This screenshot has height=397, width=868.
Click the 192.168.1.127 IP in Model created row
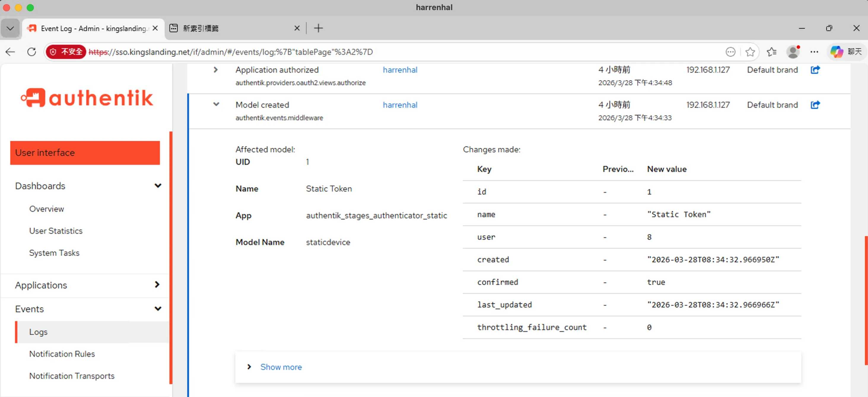point(708,105)
